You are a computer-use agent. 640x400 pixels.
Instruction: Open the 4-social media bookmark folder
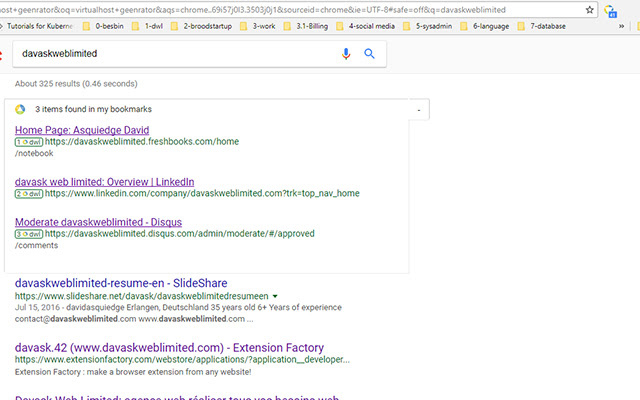(x=365, y=26)
